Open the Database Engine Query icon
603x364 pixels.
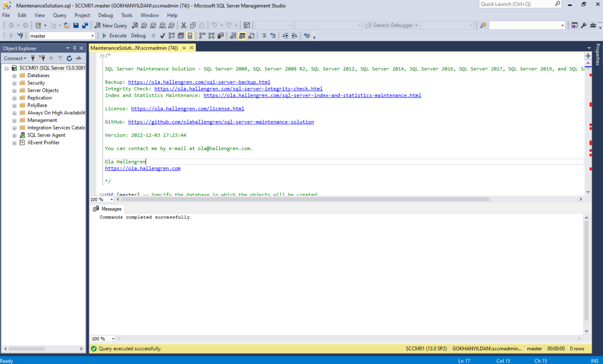pyautogui.click(x=135, y=25)
